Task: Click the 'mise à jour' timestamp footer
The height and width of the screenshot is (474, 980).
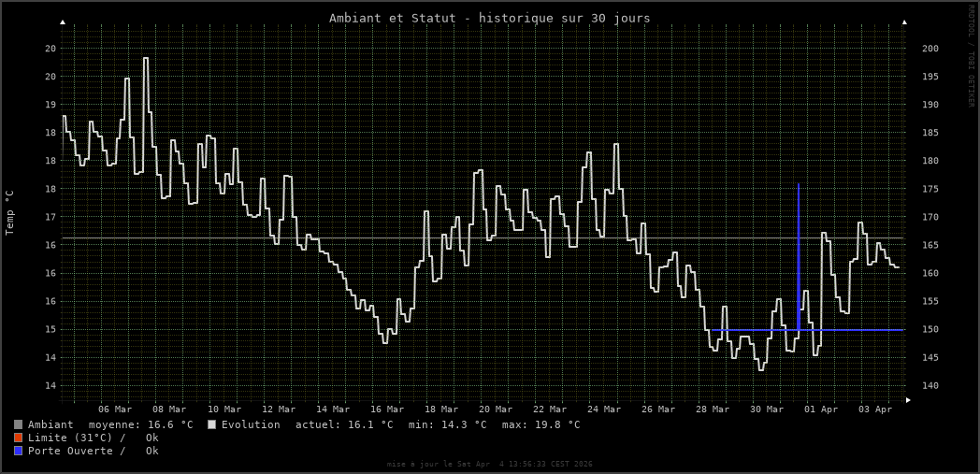Action: [489, 464]
